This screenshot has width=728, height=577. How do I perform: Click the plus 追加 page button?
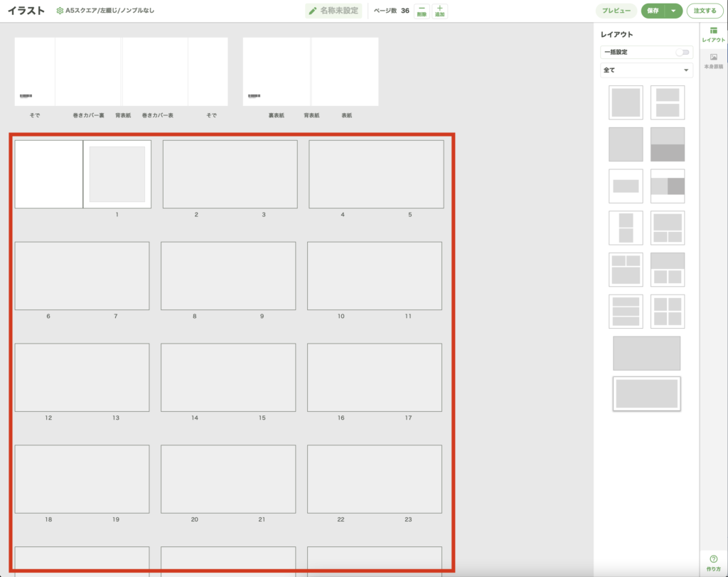[439, 11]
